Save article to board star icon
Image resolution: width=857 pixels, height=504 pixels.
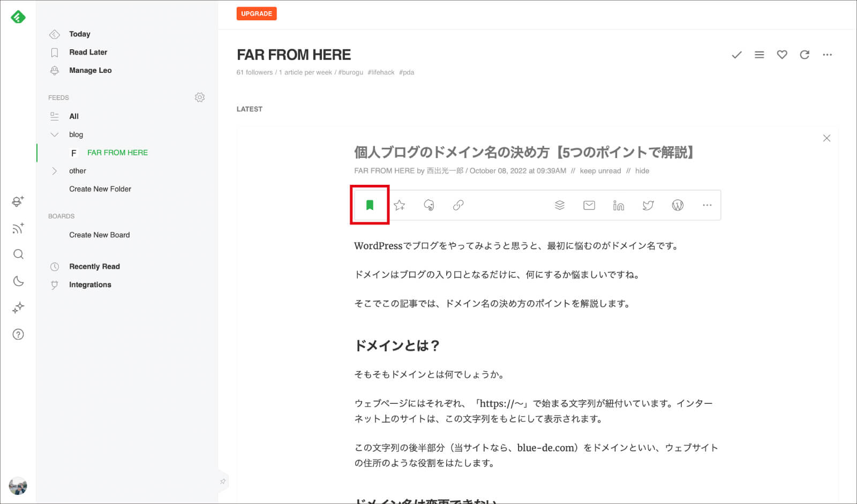[399, 205]
